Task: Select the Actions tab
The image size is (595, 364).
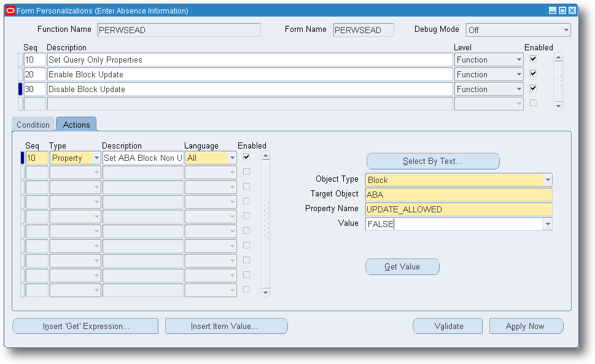Action: pos(76,125)
